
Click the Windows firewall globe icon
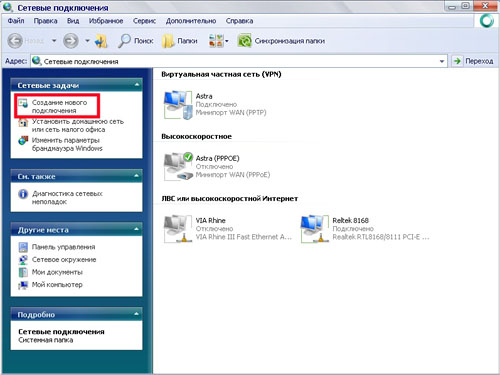click(x=23, y=140)
